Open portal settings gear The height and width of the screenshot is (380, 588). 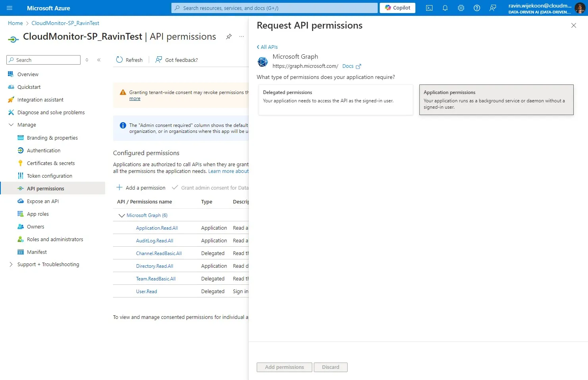coord(461,8)
